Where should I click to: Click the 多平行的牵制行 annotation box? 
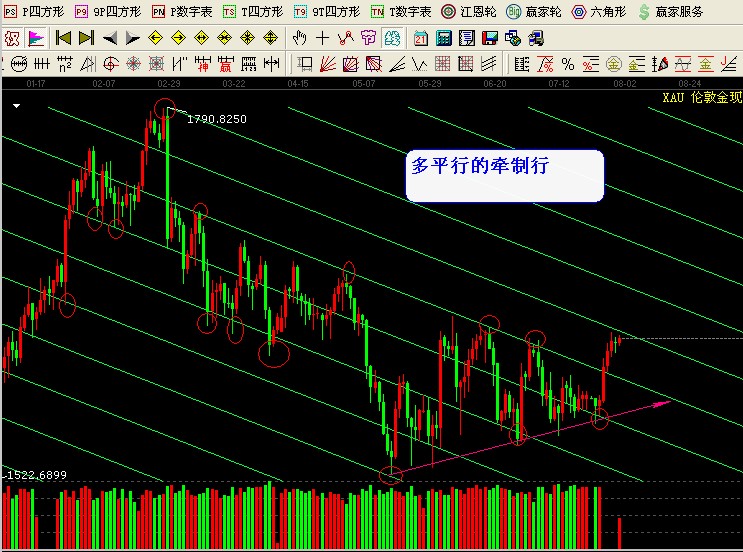point(505,175)
